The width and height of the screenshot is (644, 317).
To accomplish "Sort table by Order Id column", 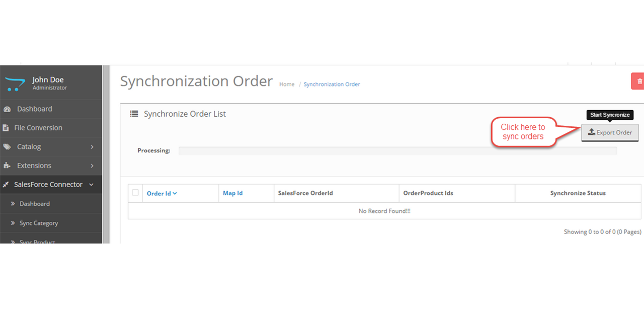I will click(x=162, y=193).
